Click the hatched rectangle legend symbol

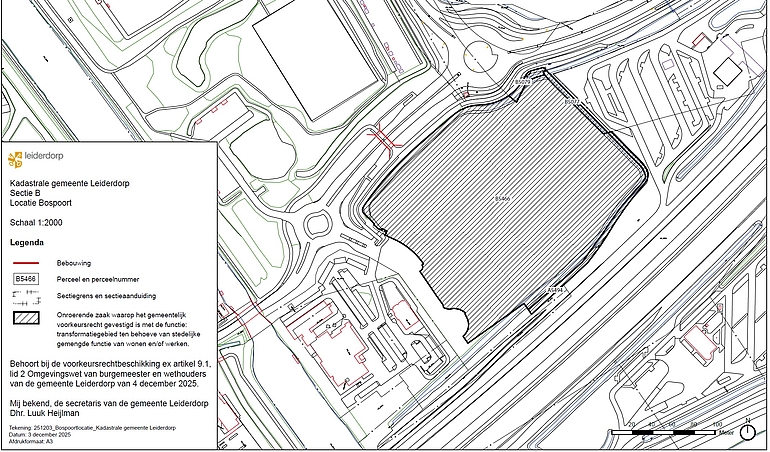[x=27, y=318]
